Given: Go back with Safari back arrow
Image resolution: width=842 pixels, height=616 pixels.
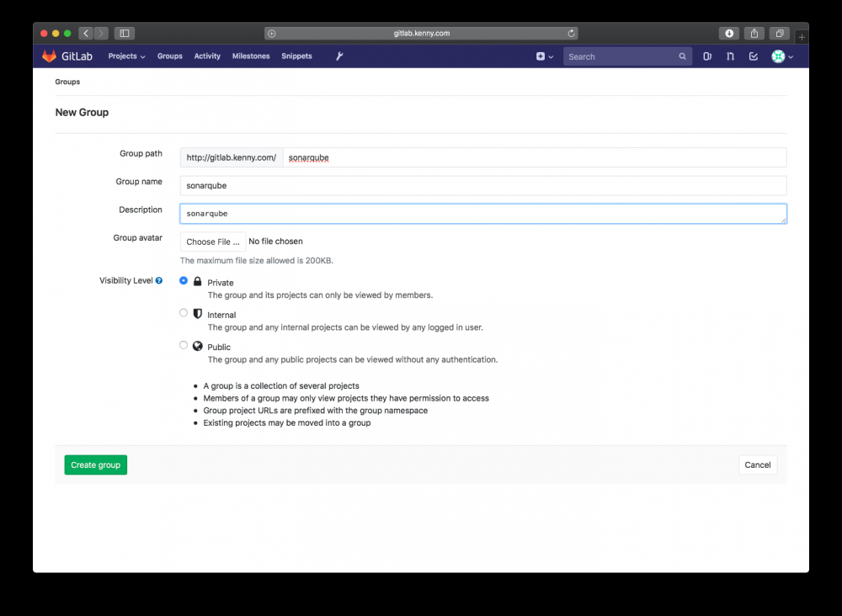Looking at the screenshot, I should 86,34.
